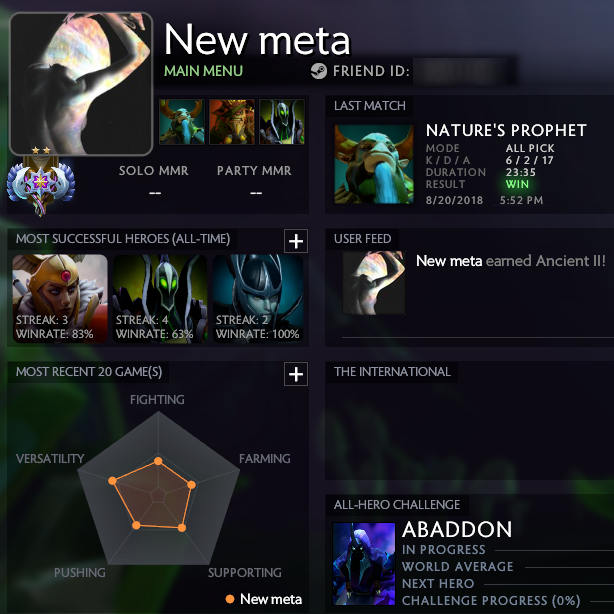
Task: Click the Nature's Prophet featured hero icon
Action: pyautogui.click(x=181, y=122)
